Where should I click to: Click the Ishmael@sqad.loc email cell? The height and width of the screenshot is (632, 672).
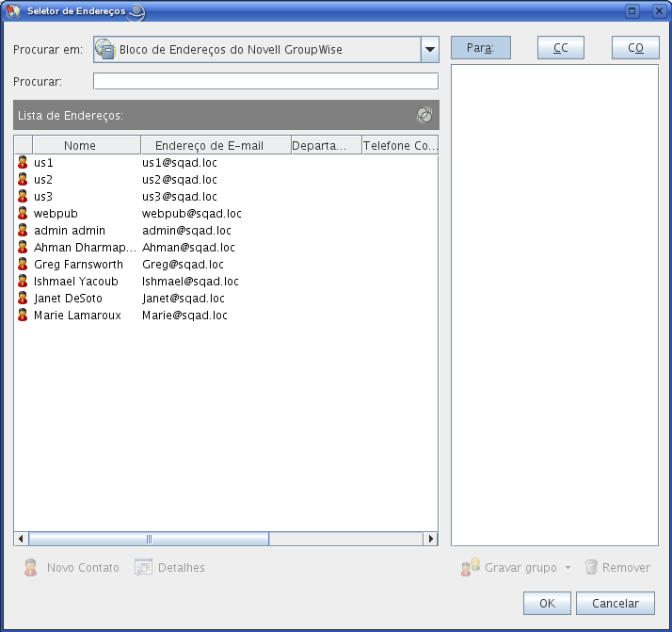[190, 281]
